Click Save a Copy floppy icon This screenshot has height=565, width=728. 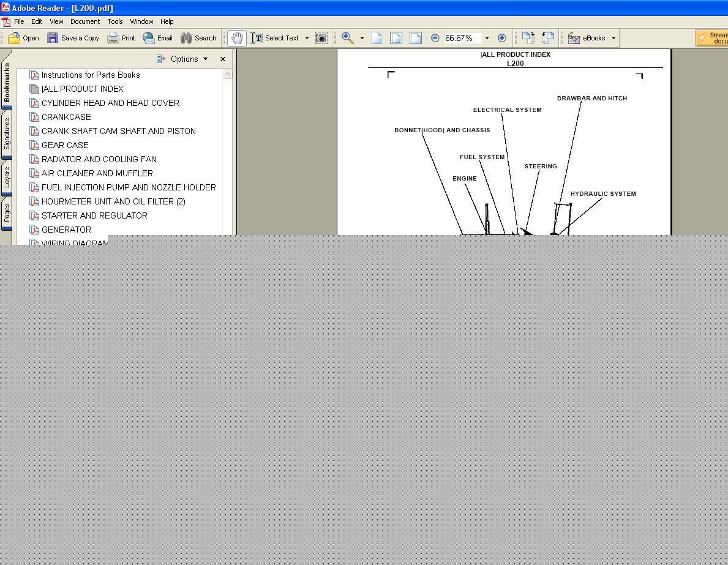53,38
